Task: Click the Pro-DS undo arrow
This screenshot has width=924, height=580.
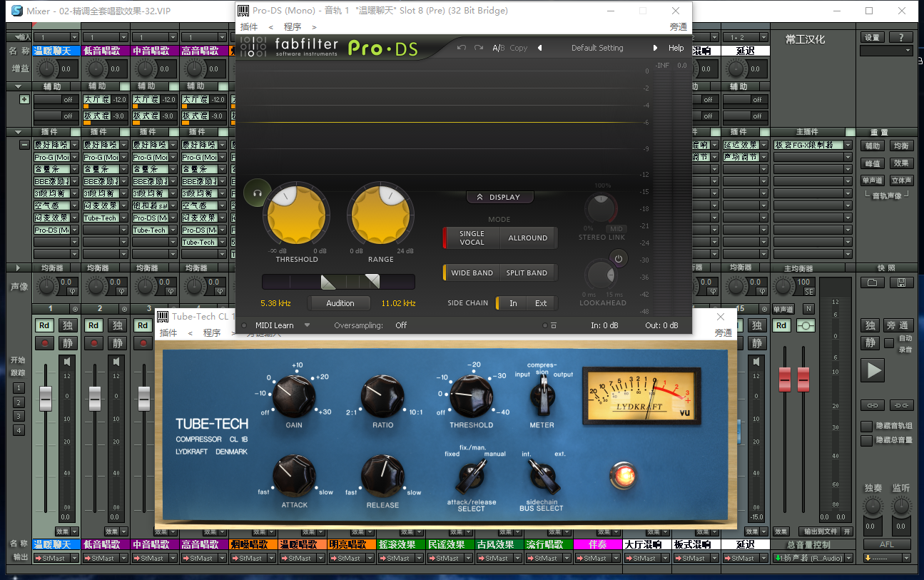Action: click(462, 48)
